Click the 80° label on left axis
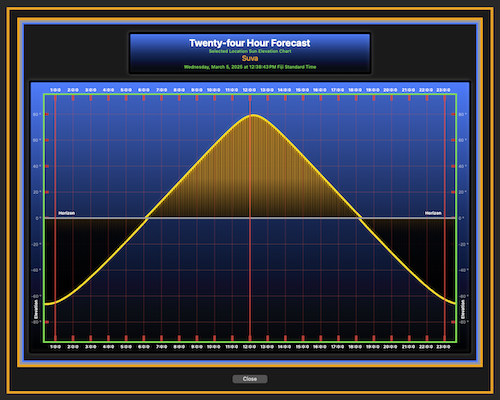This screenshot has width=500, height=400. click(37, 114)
